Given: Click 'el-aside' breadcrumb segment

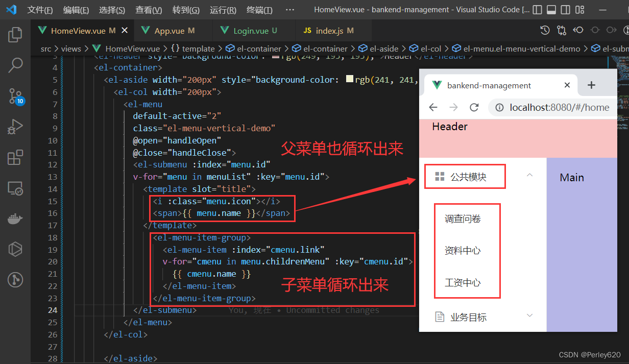Looking at the screenshot, I should (x=384, y=48).
